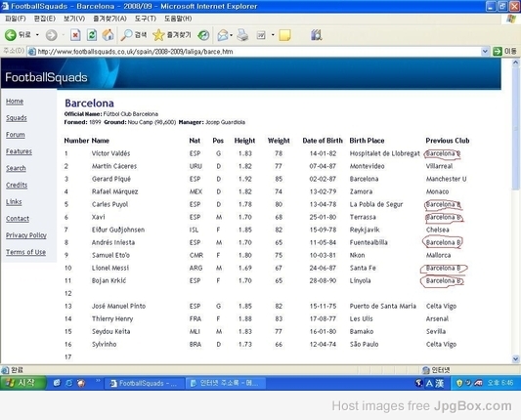Viewport: 521px width, 420px height.
Task: Click the Previous Club column header
Action: coord(448,141)
